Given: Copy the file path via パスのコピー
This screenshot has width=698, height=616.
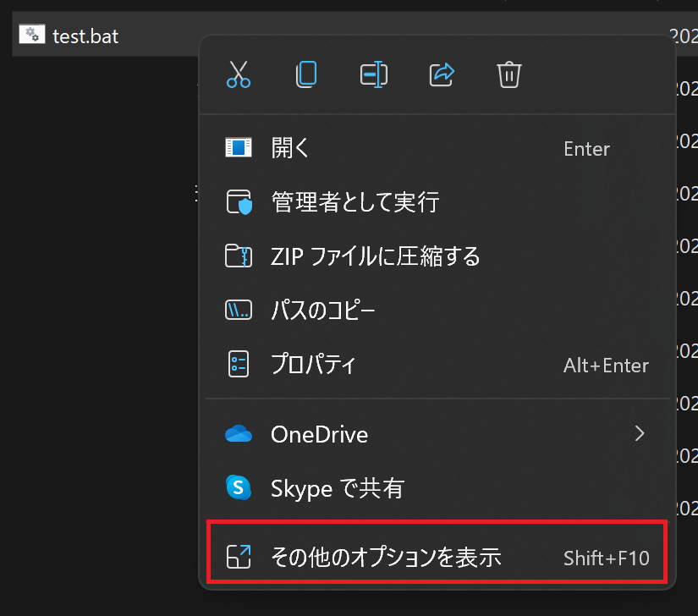Looking at the screenshot, I should point(322,310).
